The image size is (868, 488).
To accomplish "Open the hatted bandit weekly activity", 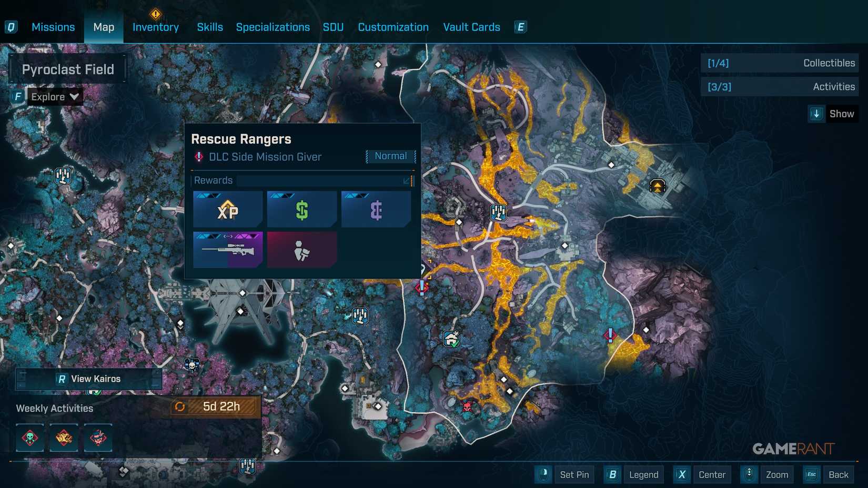I will coord(98,438).
